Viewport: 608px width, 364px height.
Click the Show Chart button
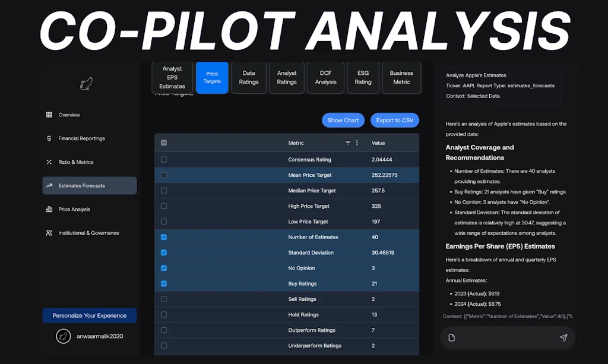343,120
